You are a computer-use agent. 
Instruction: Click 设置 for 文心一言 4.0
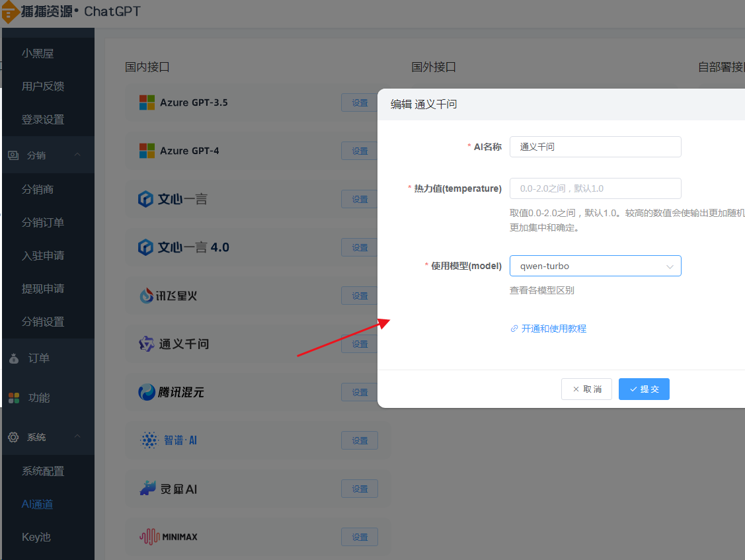click(x=360, y=247)
